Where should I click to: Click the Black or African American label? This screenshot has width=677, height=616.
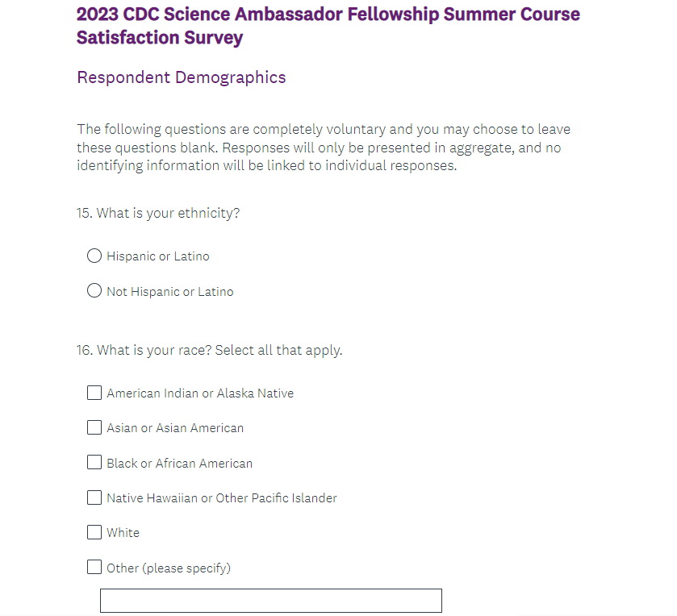179,464
